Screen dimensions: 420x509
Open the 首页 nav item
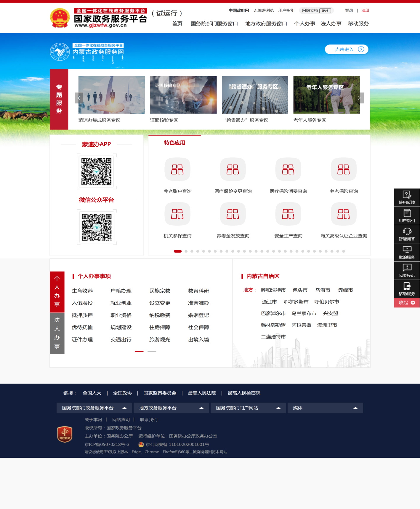point(177,23)
